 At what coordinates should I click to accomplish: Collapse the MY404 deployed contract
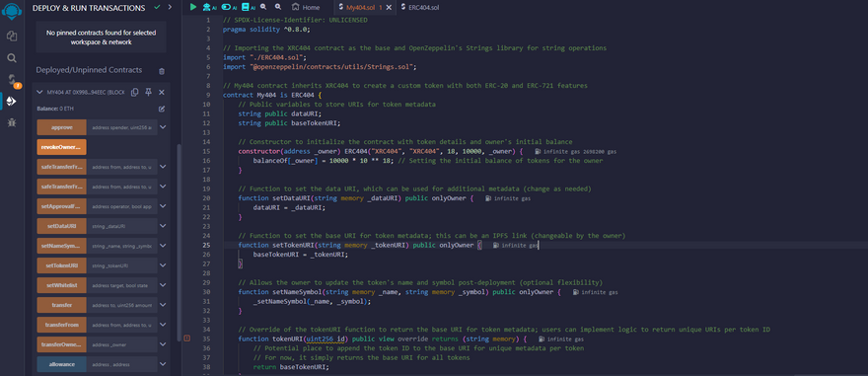point(39,93)
